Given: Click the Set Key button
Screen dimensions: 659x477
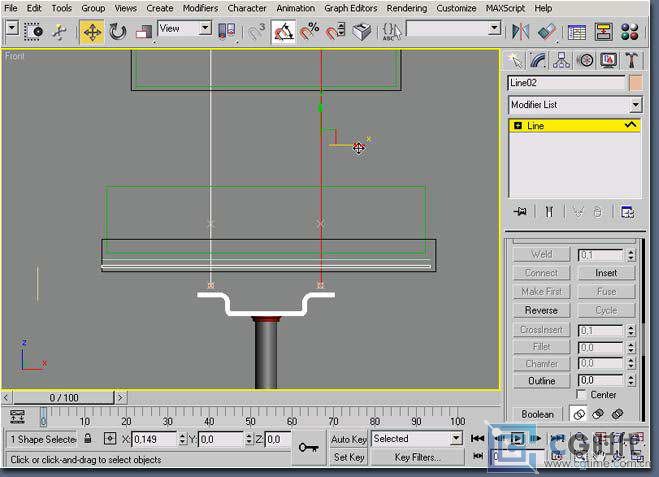Looking at the screenshot, I should [x=348, y=457].
